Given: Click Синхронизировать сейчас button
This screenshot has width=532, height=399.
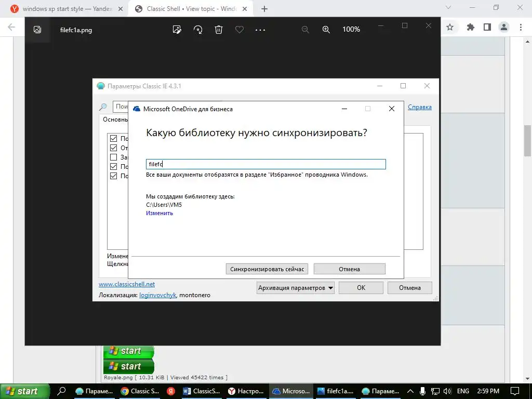Looking at the screenshot, I should coord(267,269).
